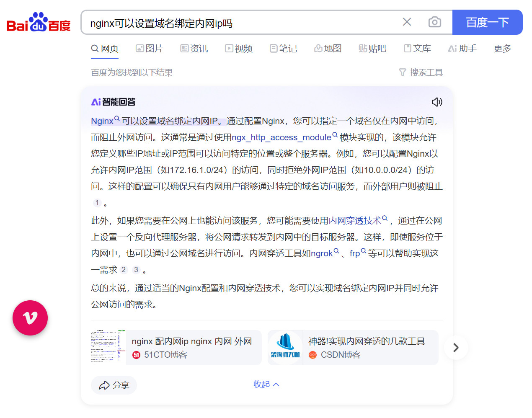Screen dimensions: 532x418
Task: Expand the 更多 menu
Action: pyautogui.click(x=502, y=49)
